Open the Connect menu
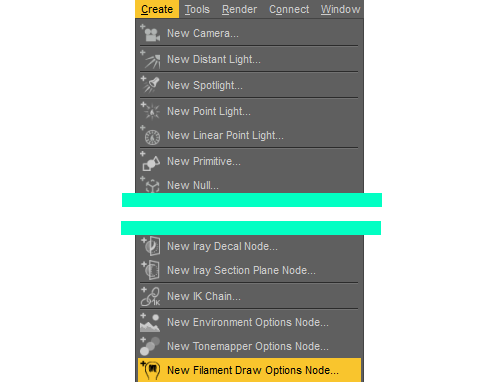500x382 pixels. 289,9
